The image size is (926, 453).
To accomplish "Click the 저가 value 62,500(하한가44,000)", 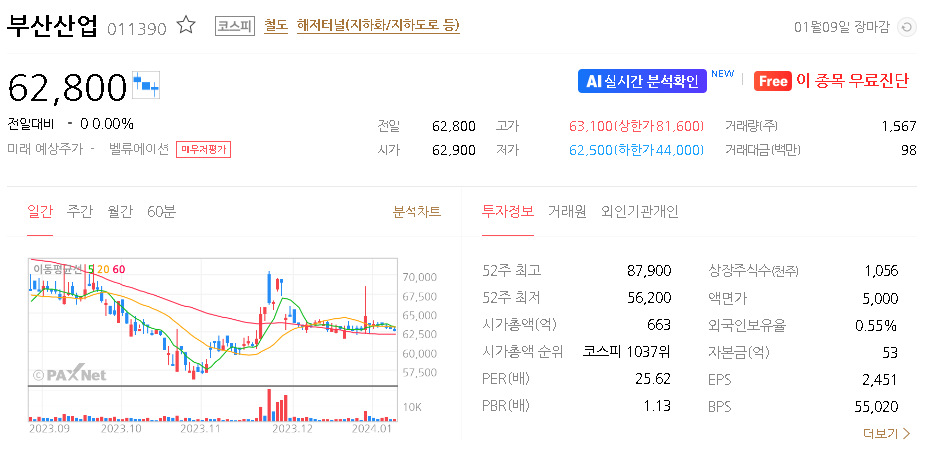I will pos(637,150).
